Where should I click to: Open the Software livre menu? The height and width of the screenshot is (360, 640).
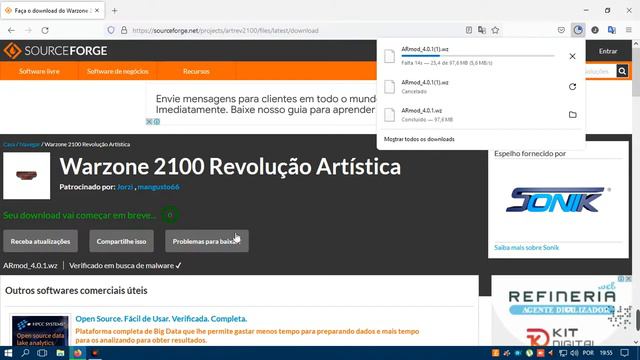39,71
